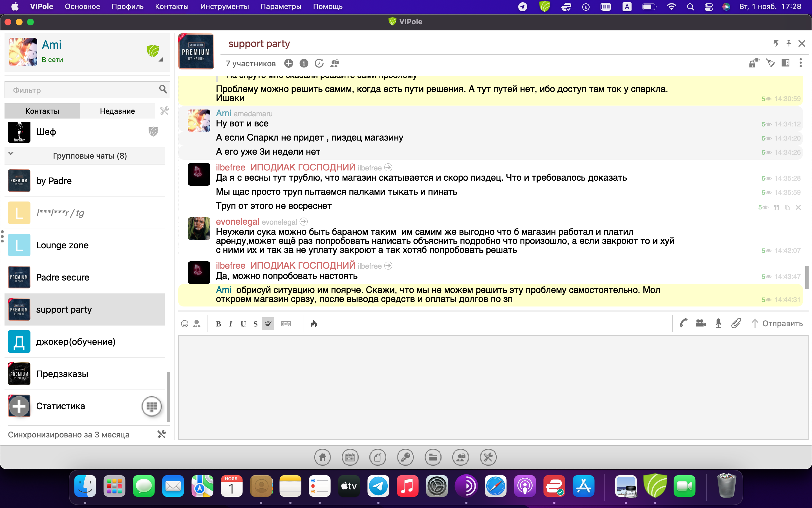
Task: Open the calendar organizer icon in bottom toolbar
Action: point(350,457)
